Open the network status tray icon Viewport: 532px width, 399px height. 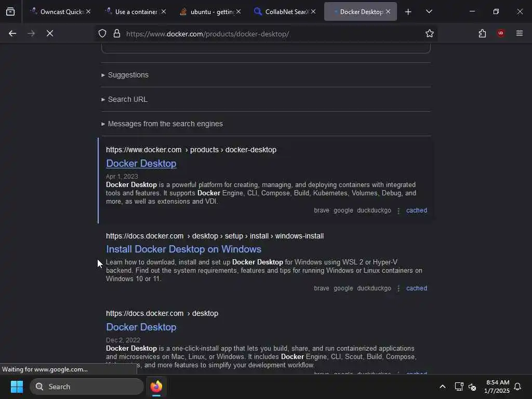tap(459, 387)
